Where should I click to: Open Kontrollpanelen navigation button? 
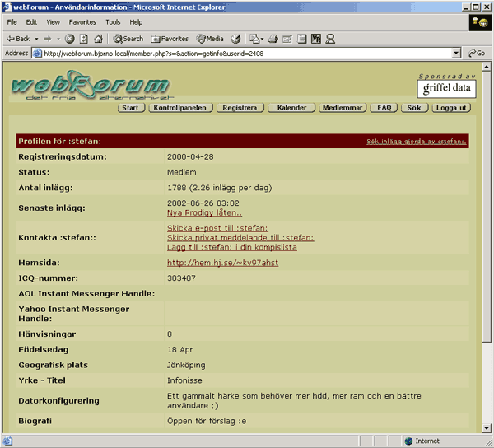[x=180, y=108]
